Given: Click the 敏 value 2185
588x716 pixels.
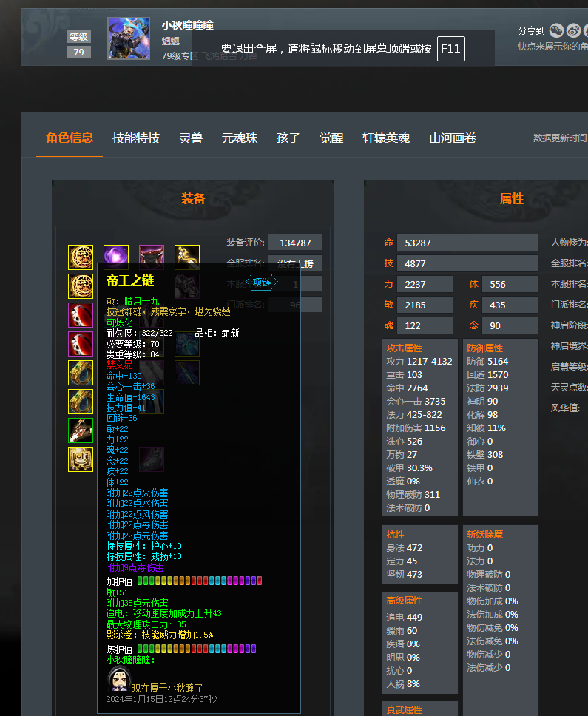Looking at the screenshot, I should click(425, 305).
